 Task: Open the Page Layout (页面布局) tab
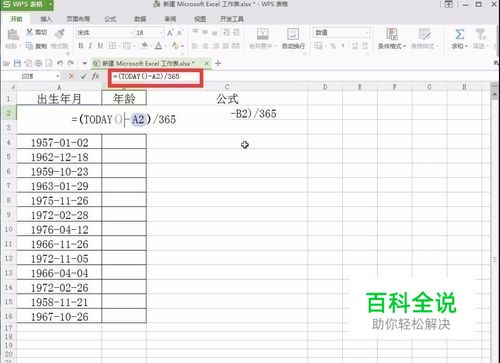(78, 19)
